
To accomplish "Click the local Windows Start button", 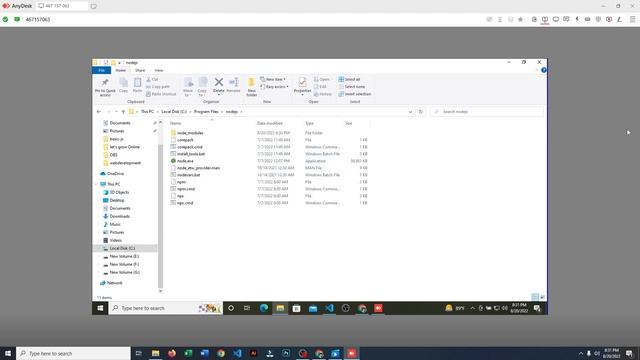I will [x=8, y=353].
